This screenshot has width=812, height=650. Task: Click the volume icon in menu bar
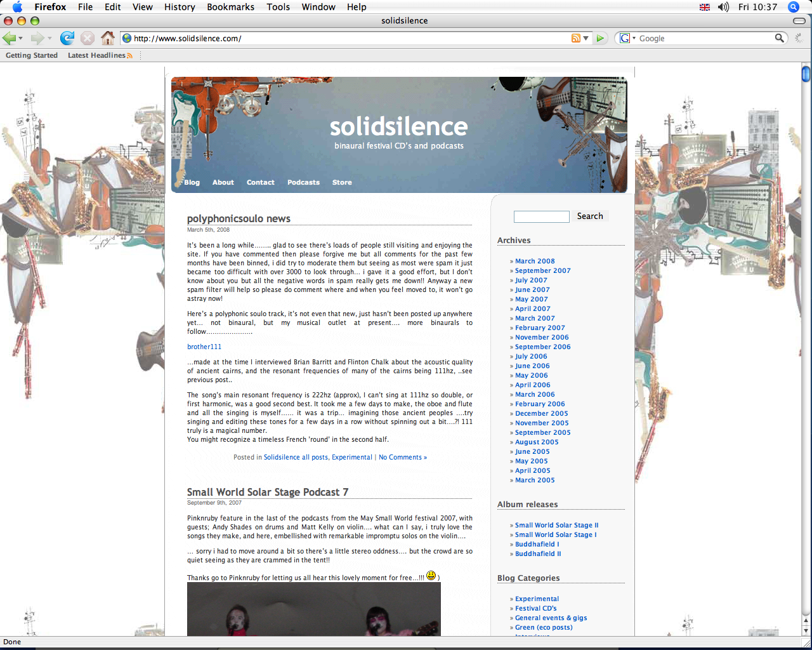point(723,7)
